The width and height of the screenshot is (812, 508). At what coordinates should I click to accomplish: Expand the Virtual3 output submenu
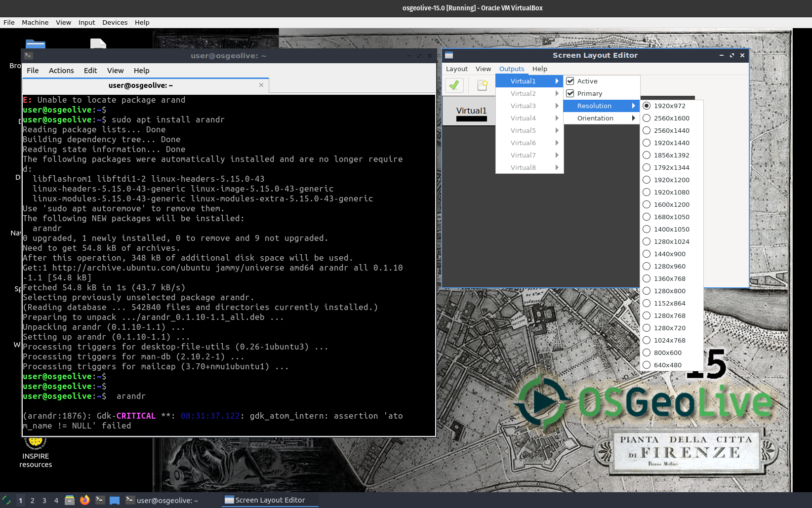(x=529, y=106)
